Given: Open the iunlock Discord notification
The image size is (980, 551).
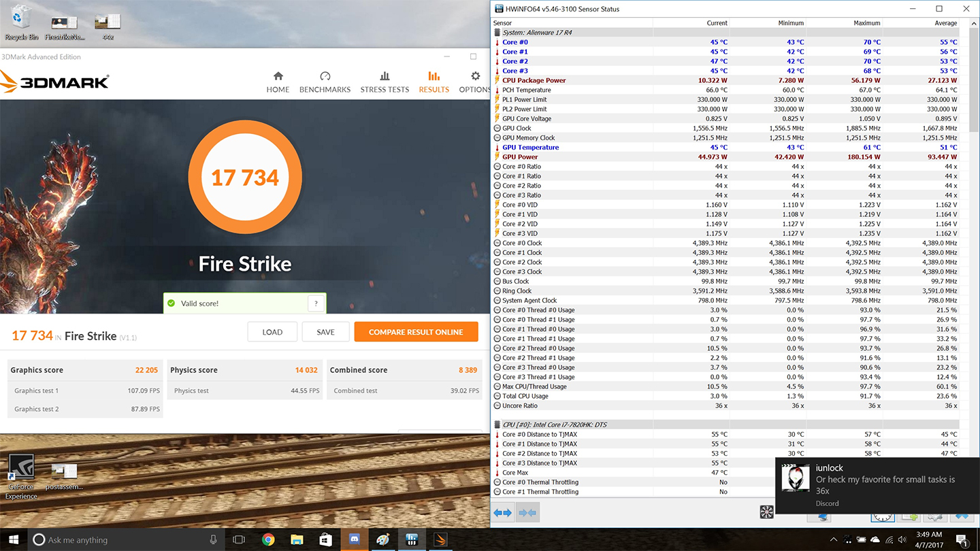Looking at the screenshot, I should point(877,485).
